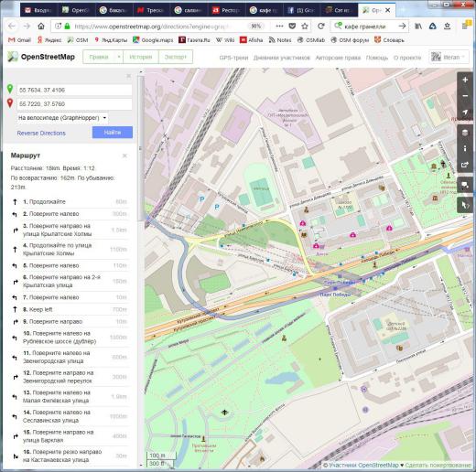Zoom out the map with minus button
476x472 pixels.
point(465,96)
